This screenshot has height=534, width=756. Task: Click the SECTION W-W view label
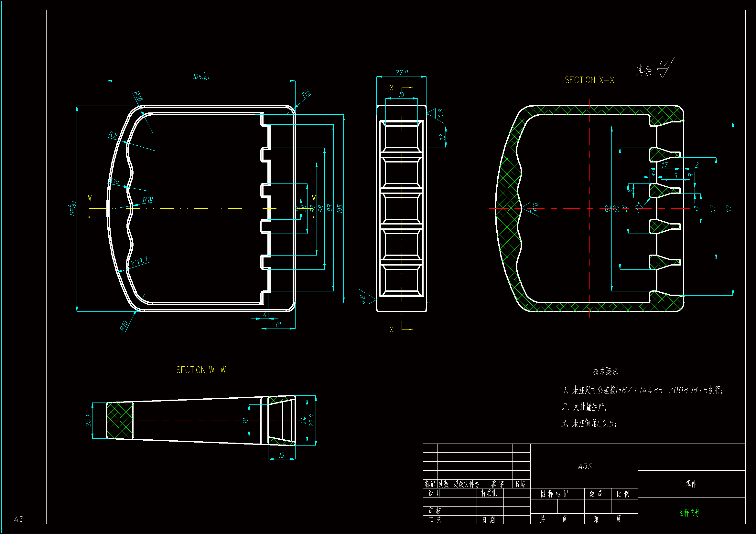click(x=201, y=370)
